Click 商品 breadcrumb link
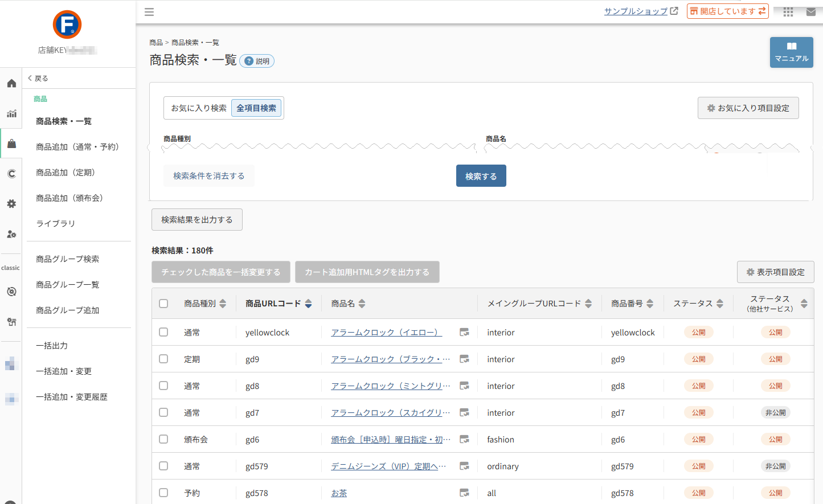 point(156,43)
